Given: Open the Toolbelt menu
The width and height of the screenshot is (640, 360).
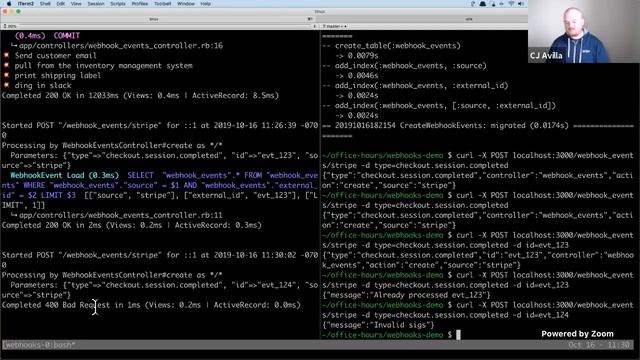Looking at the screenshot, I should (162, 4).
